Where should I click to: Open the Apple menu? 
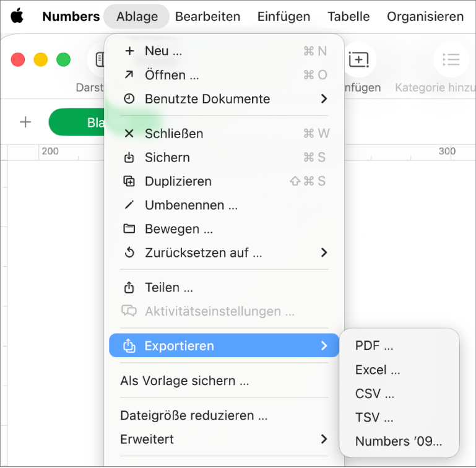click(17, 16)
